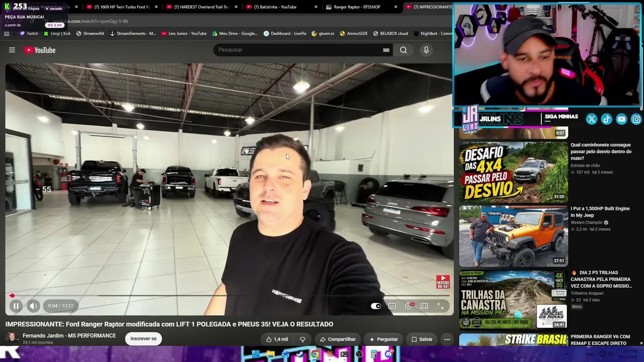644x362 pixels.
Task: Open Discord from the taskbar
Action: click(x=388, y=354)
